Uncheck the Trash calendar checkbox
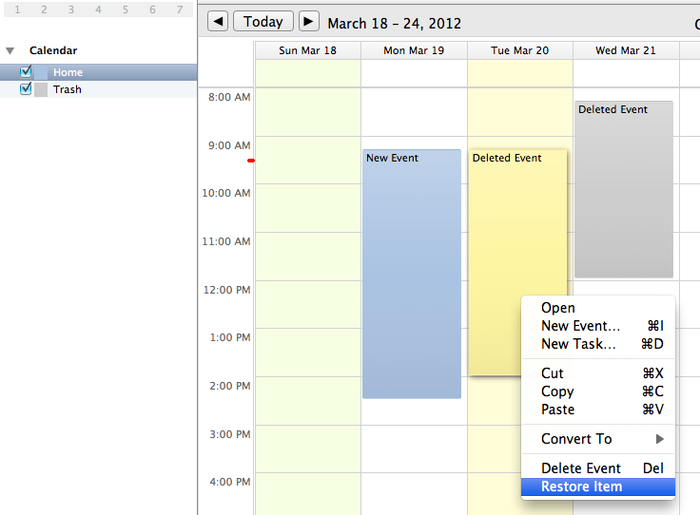This screenshot has height=515, width=700. click(x=26, y=89)
